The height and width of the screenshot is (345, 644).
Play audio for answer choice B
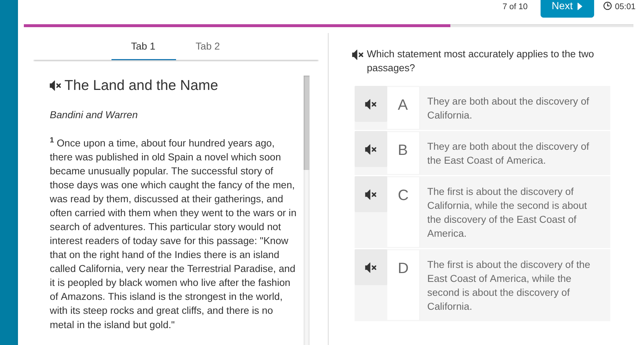tap(371, 149)
